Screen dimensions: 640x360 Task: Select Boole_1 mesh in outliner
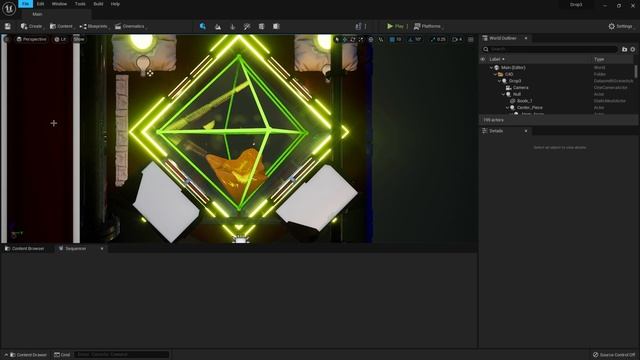524,101
